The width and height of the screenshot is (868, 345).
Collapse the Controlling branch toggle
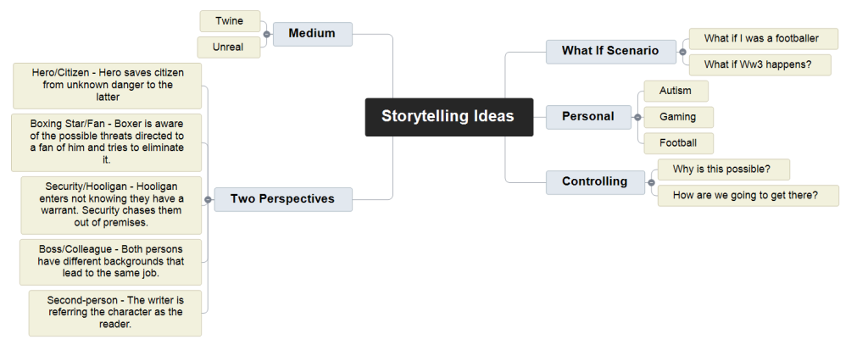(x=651, y=182)
